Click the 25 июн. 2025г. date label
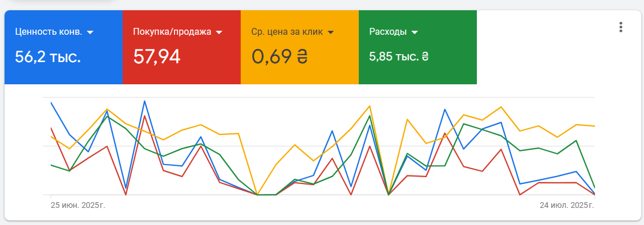644x225 pixels. [78, 205]
